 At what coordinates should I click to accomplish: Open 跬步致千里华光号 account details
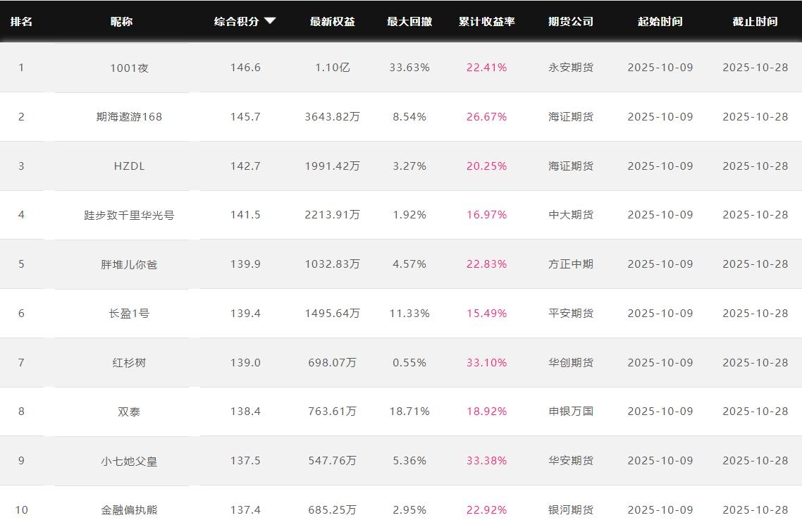click(x=129, y=215)
